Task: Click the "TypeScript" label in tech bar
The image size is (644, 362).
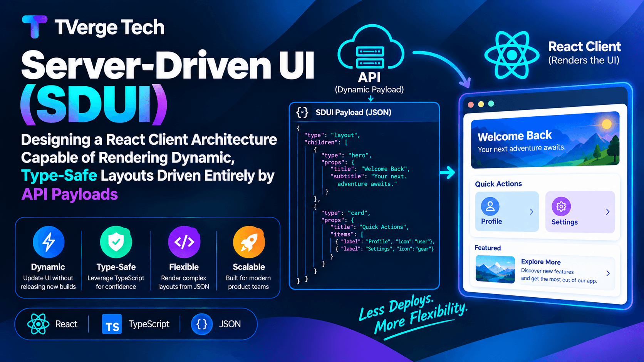Action: click(149, 324)
